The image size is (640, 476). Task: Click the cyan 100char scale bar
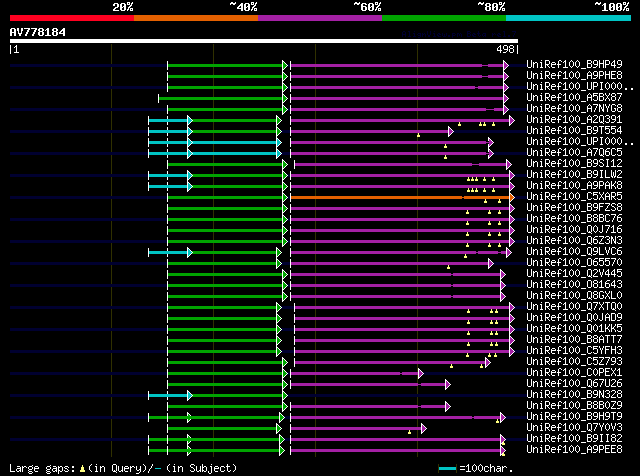pos(447,469)
